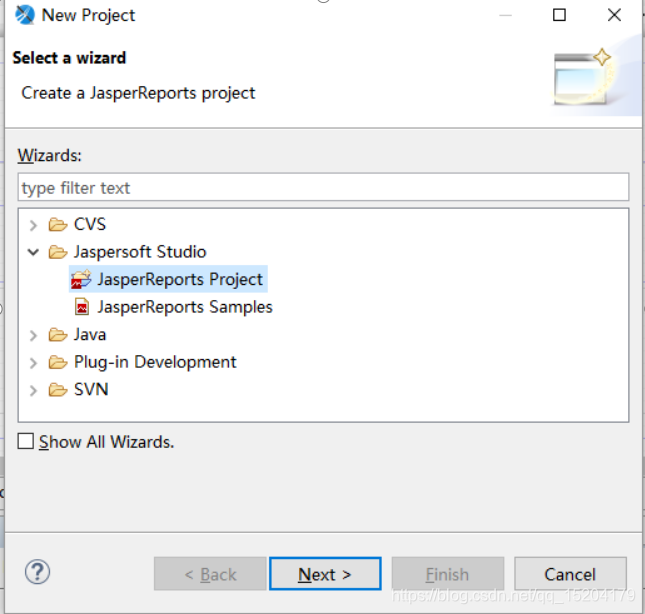Close the New Project dialog window
Image resolution: width=645 pixels, height=614 pixels.
point(614,15)
